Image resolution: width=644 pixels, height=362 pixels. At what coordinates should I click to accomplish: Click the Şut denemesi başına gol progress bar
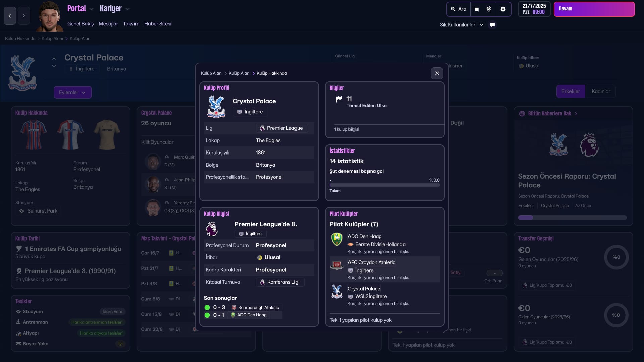click(384, 185)
